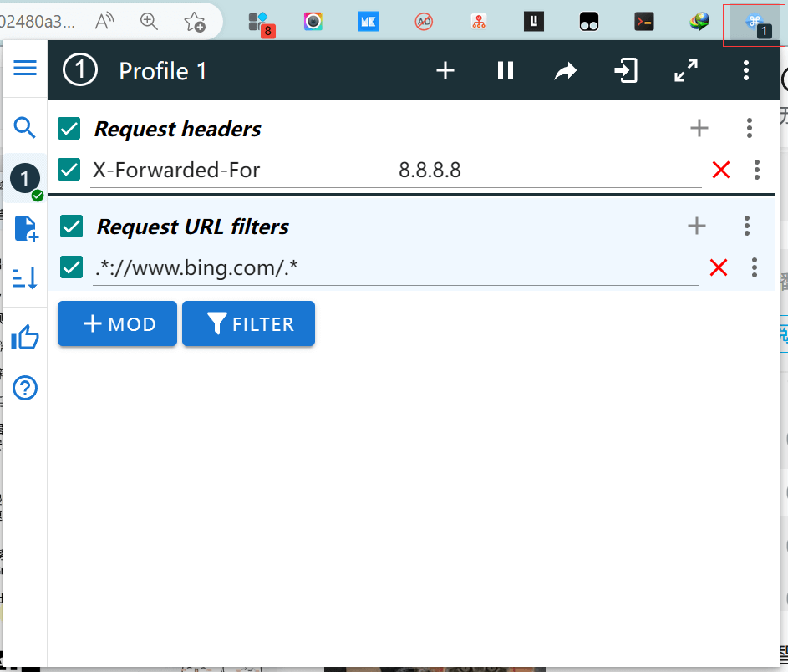Viewport: 788px width, 672px height.
Task: Click the search icon in the sidebar
Action: pyautogui.click(x=25, y=128)
